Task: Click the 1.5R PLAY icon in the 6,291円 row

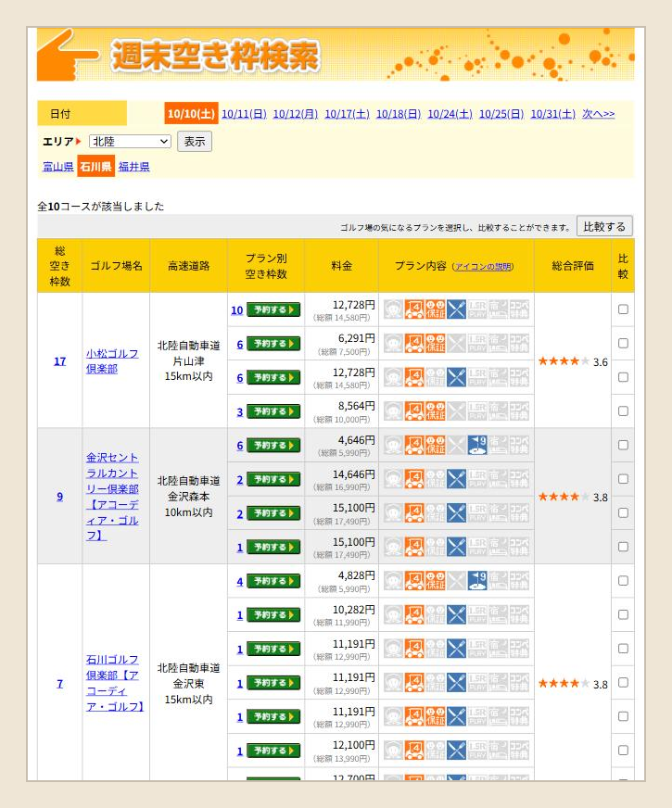Action: (x=477, y=343)
